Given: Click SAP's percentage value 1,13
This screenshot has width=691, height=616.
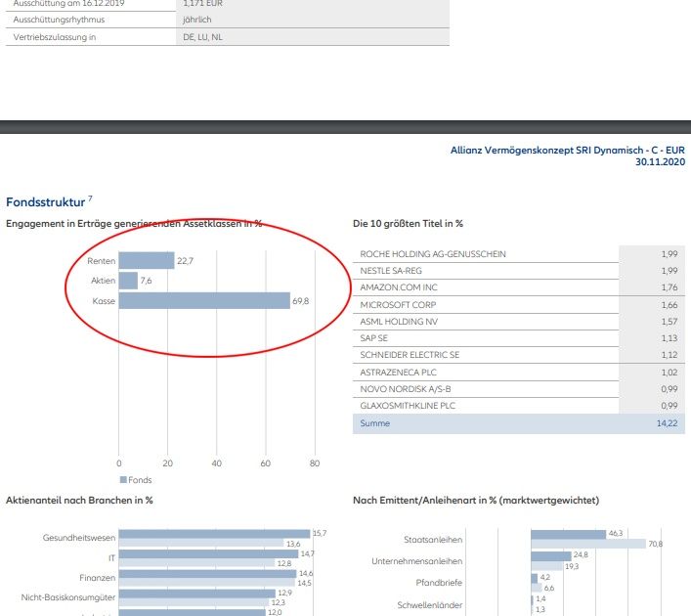Looking at the screenshot, I should click(669, 338).
